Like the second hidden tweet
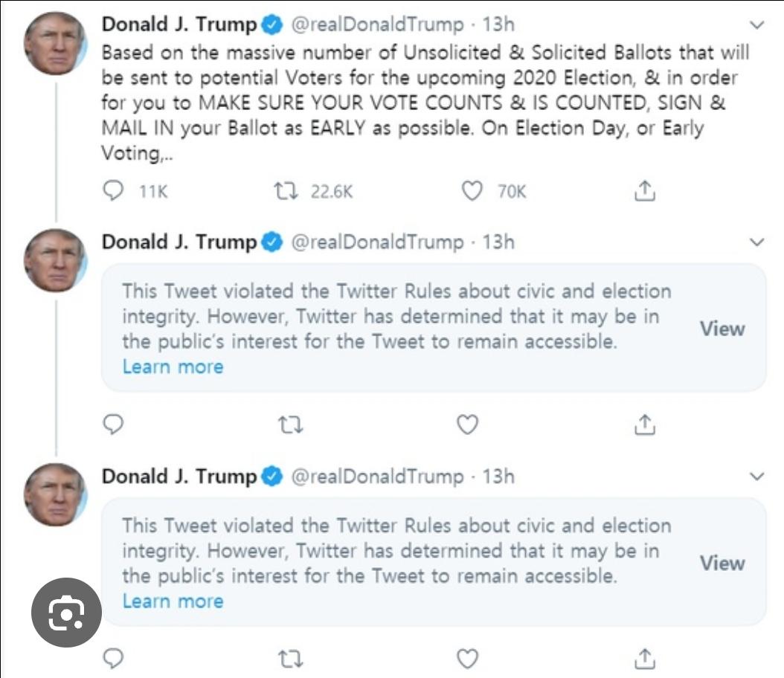Image resolution: width=784 pixels, height=678 pixels. coord(467,424)
